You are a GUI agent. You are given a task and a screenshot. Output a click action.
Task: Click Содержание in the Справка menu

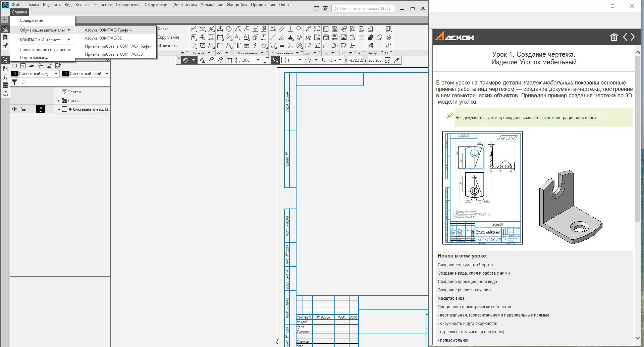(42, 20)
